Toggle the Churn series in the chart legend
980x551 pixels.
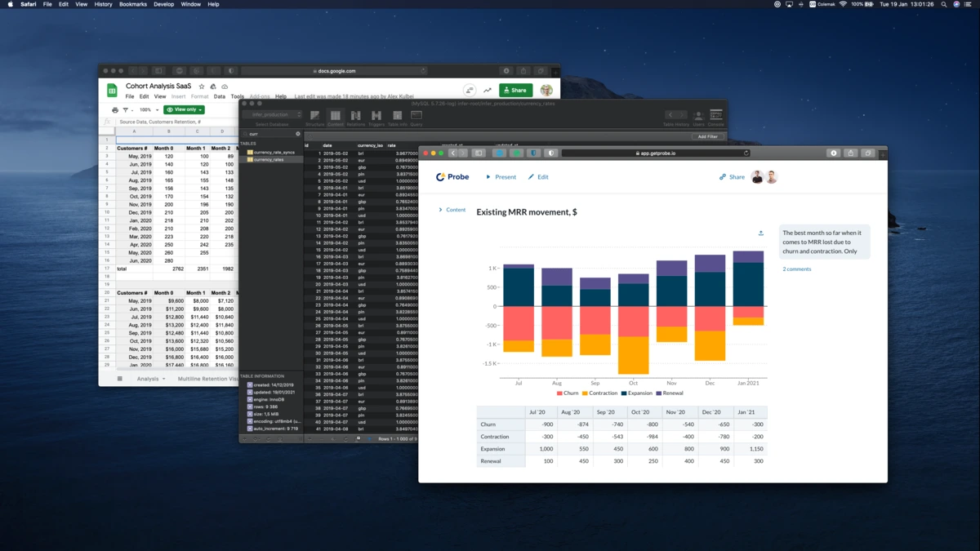coord(568,393)
